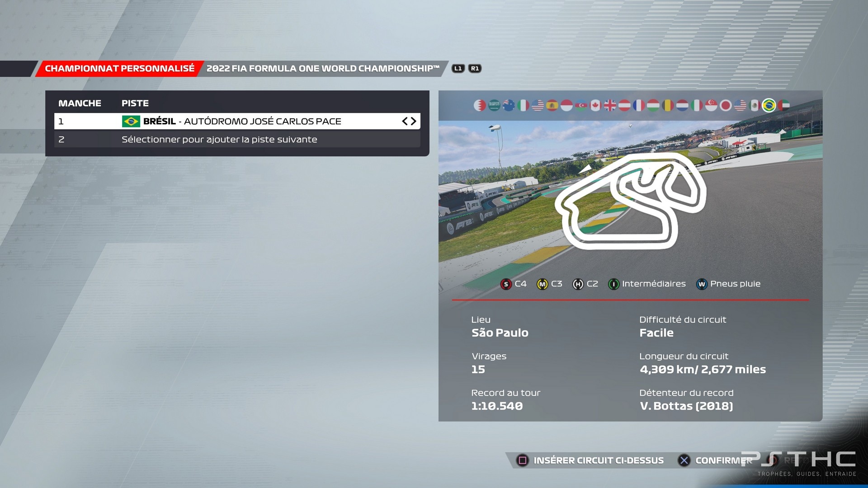Click the '1:10.540' lap record value
This screenshot has width=868, height=488.
(497, 406)
